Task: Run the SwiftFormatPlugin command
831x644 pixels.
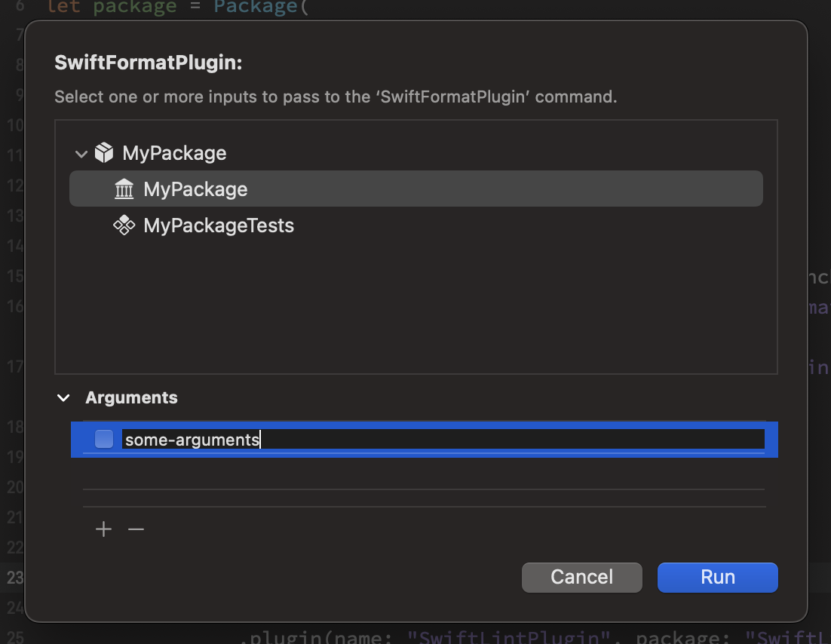Action: [718, 577]
